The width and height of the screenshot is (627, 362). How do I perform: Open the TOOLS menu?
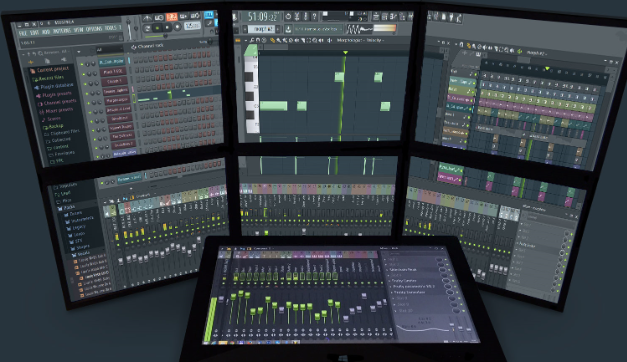click(110, 28)
